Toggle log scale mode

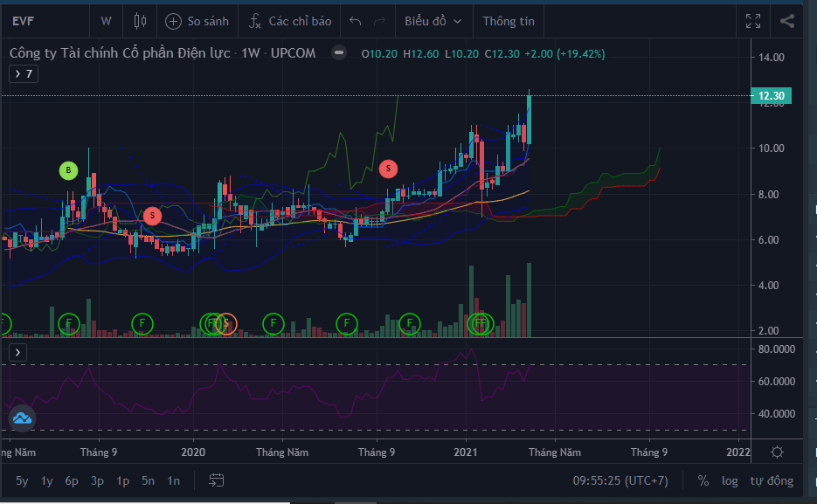[x=730, y=480]
